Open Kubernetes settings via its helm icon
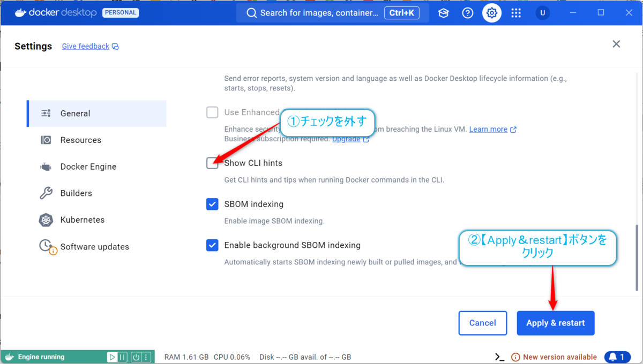The height and width of the screenshot is (364, 643). 46,219
